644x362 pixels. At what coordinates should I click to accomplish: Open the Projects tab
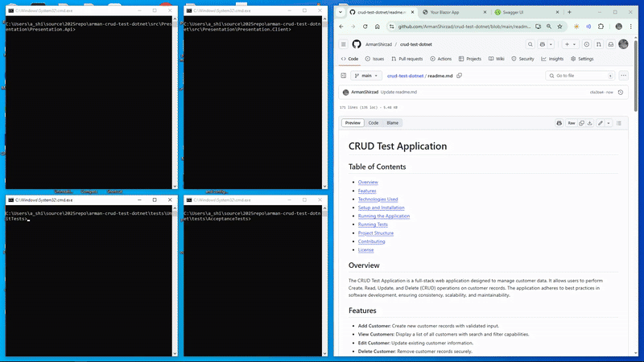470,59
